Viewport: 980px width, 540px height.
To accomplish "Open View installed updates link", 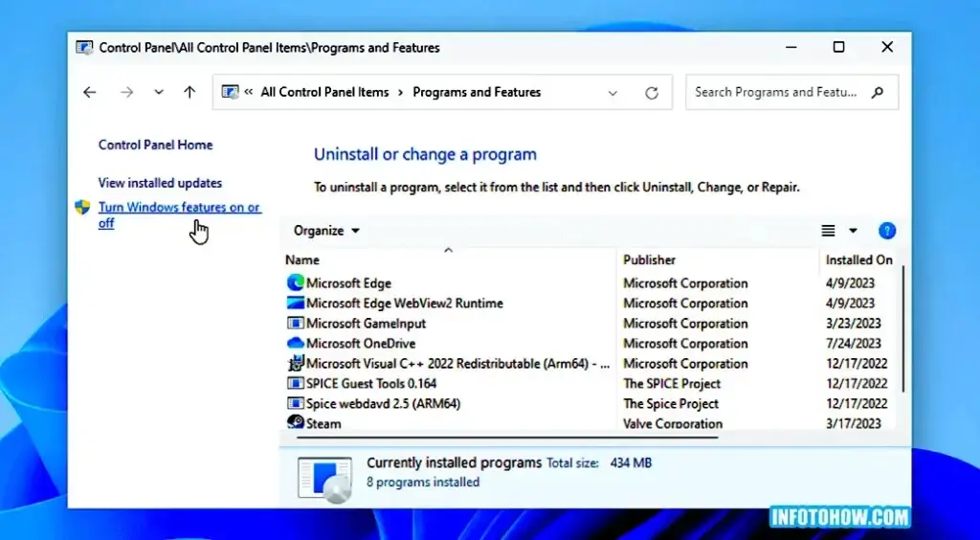I will (x=160, y=183).
